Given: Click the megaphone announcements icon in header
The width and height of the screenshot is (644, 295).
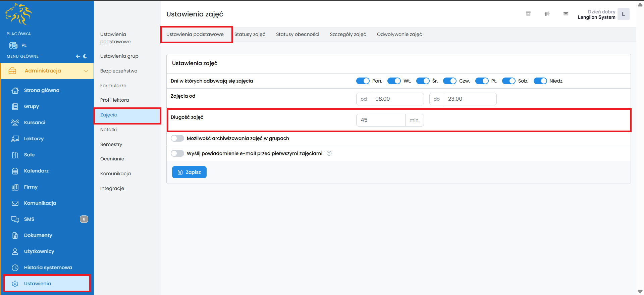Looking at the screenshot, I should (x=547, y=14).
